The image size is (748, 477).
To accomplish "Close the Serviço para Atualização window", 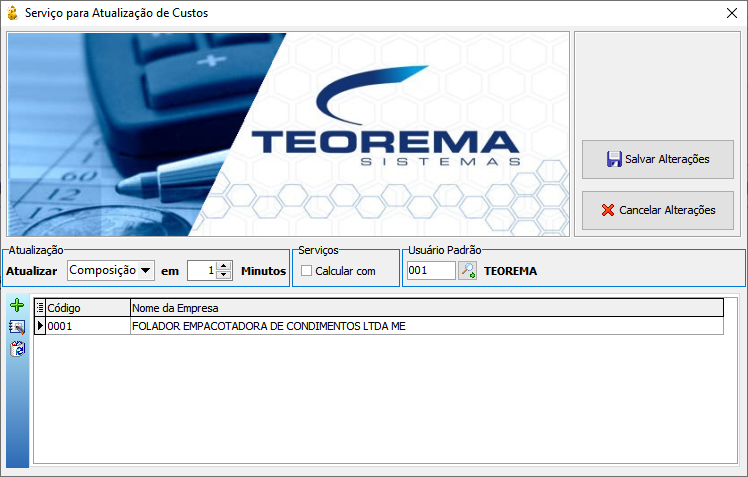I will coord(732,13).
